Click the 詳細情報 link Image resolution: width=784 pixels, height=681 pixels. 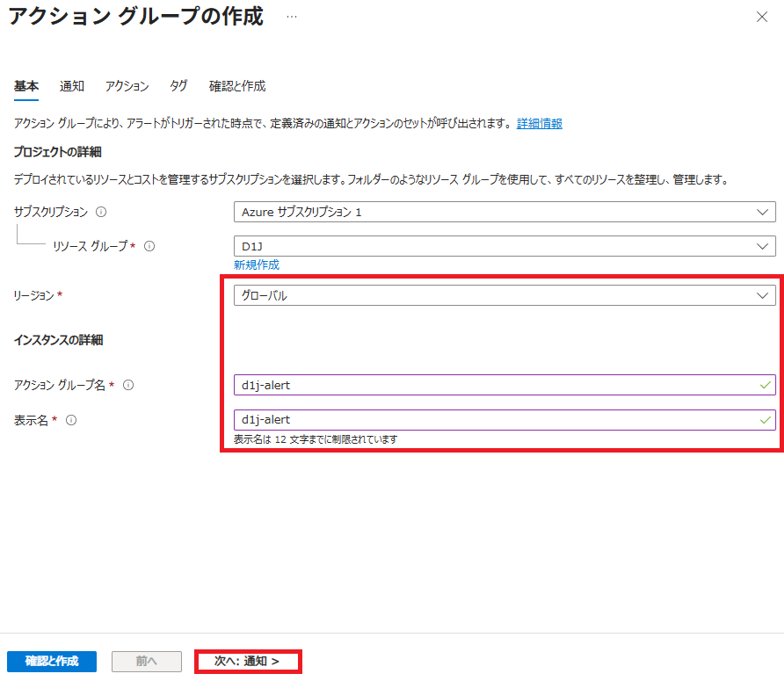point(539,124)
